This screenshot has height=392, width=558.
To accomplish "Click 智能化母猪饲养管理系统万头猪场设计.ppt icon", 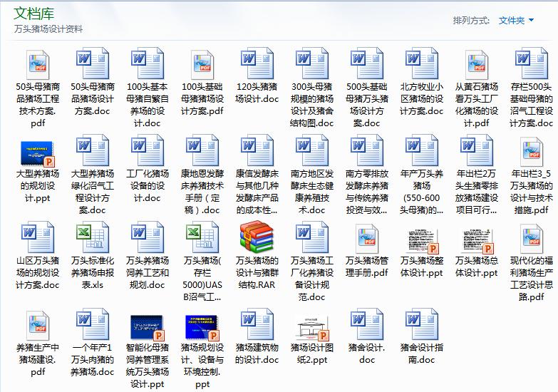I will click(x=148, y=326).
